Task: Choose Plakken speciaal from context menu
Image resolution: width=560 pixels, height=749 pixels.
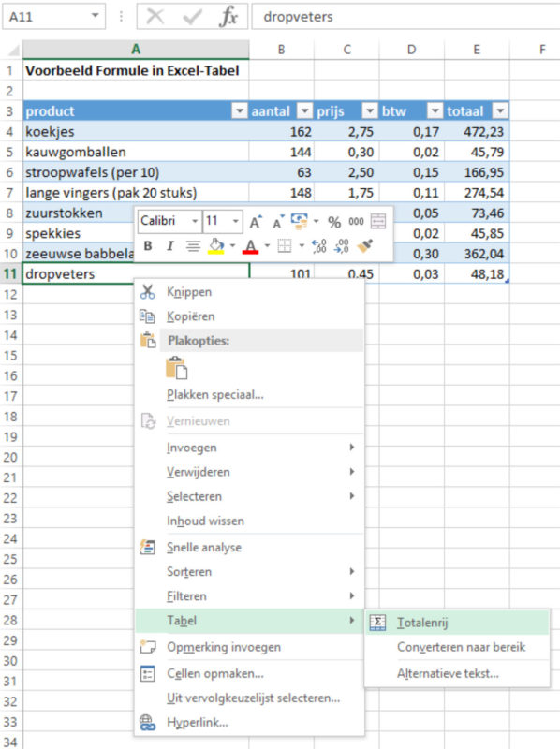Action: 248,394
